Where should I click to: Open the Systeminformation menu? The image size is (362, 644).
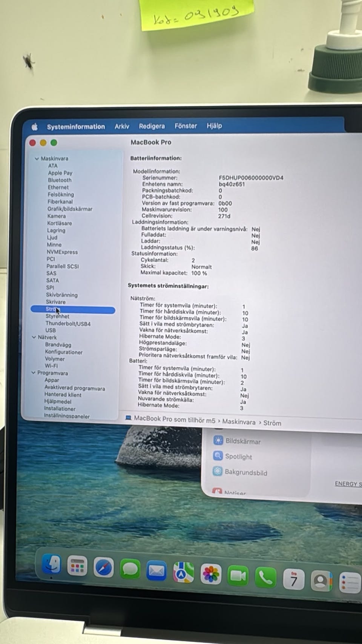(x=76, y=127)
